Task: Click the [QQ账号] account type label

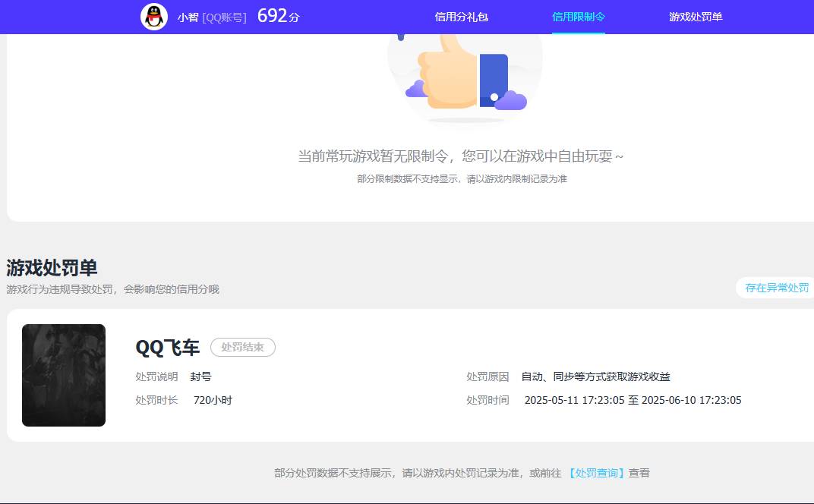Action: pos(226,17)
